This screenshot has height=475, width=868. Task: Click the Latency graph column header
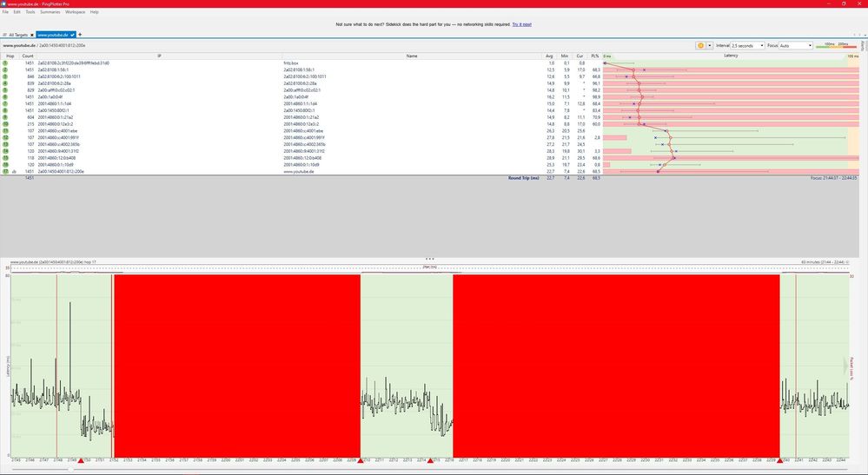[x=731, y=56]
